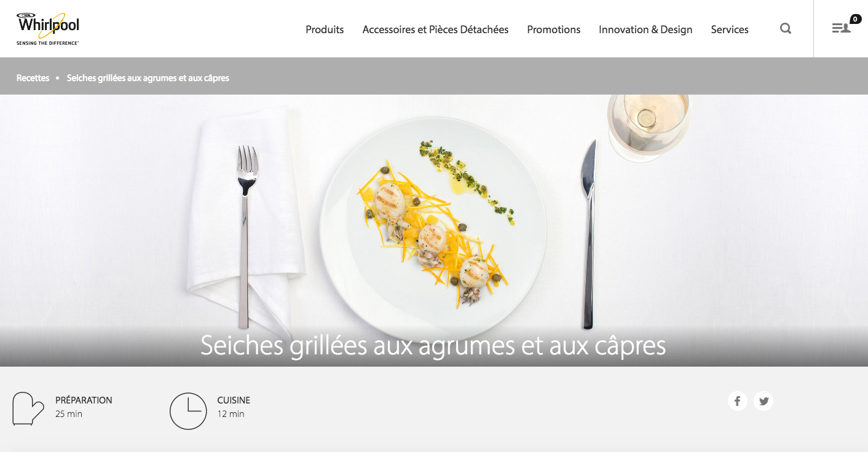The image size is (868, 452).
Task: Share recipe on Twitter
Action: 763,401
